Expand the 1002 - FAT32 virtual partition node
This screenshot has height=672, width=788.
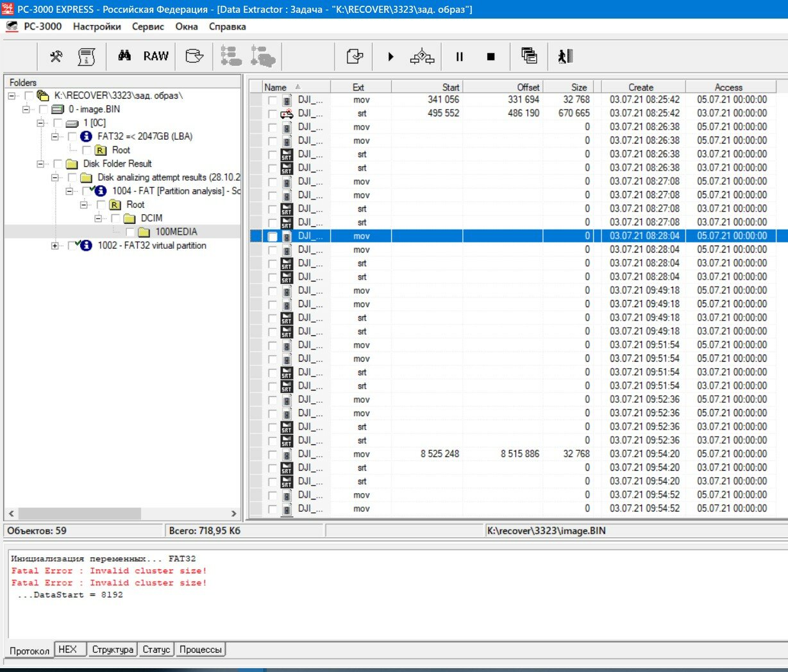click(55, 246)
